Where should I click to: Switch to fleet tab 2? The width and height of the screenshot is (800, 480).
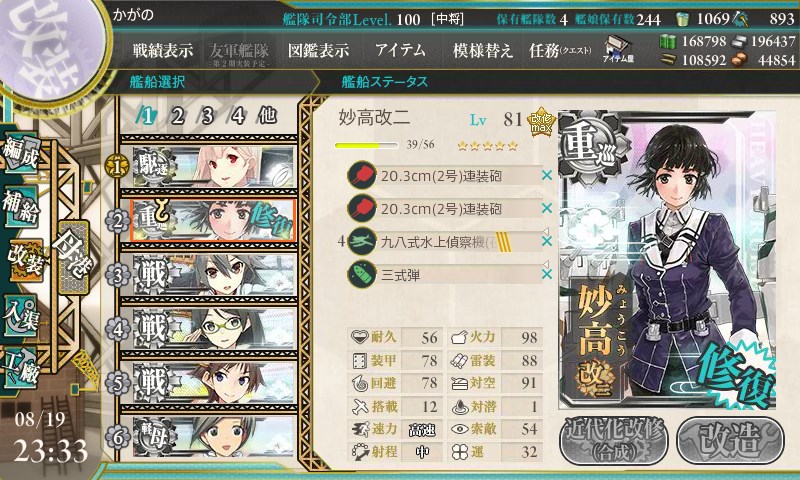coord(178,116)
